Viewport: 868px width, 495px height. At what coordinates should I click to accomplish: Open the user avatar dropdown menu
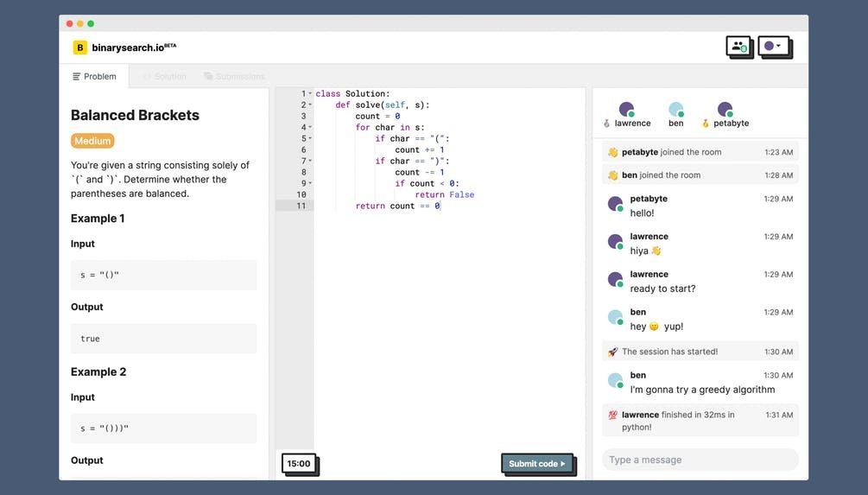click(773, 46)
